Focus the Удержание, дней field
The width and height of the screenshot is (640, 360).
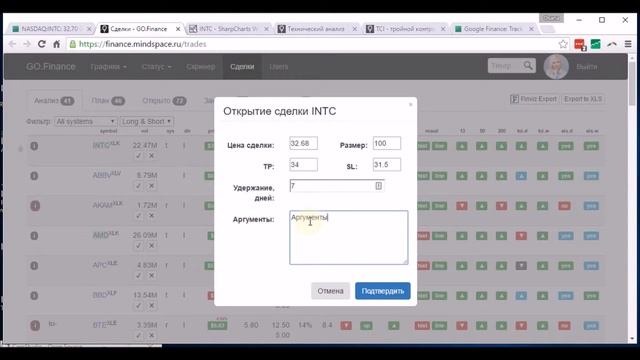[337, 186]
